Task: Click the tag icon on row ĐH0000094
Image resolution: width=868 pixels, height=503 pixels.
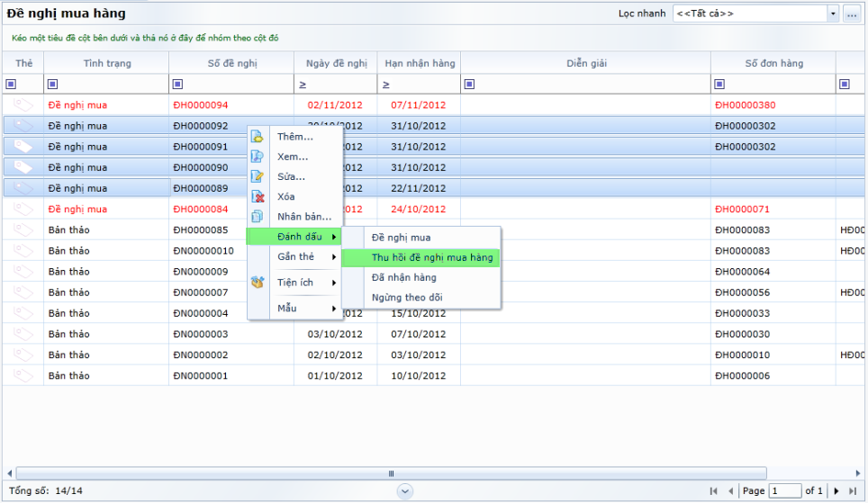Action: [23, 105]
